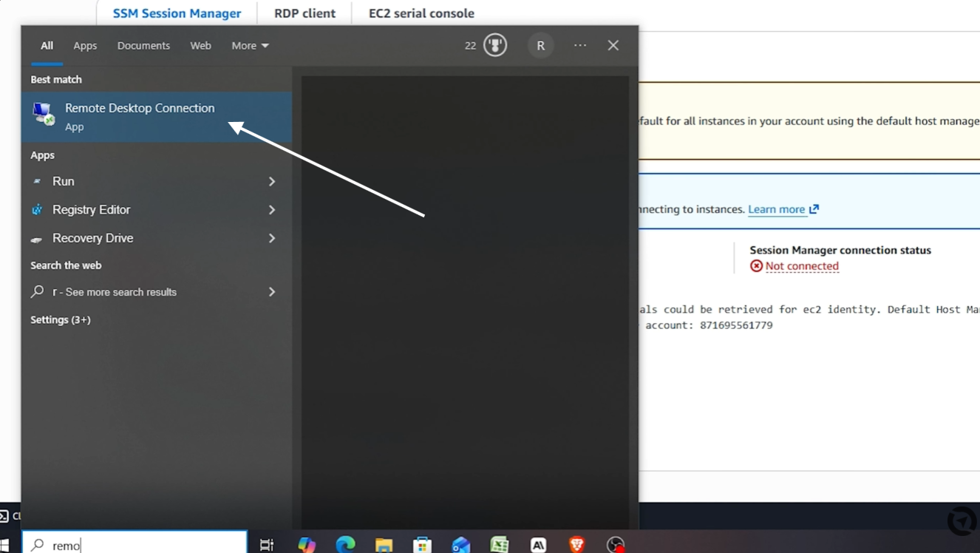
Task: Open the R user account avatar
Action: coord(541,46)
